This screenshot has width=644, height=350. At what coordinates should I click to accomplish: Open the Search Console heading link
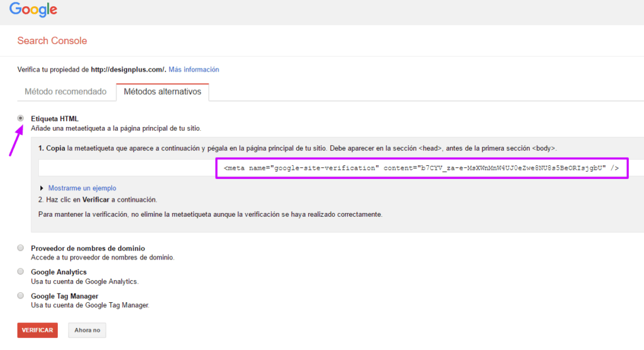(52, 41)
